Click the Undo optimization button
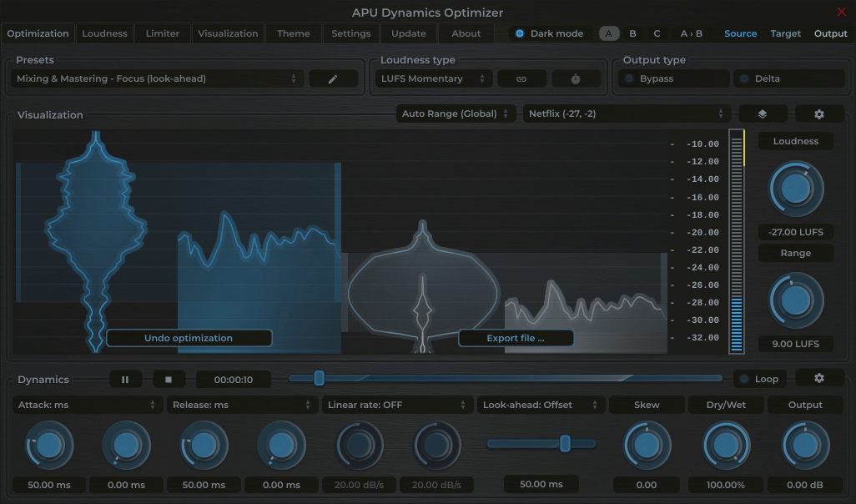 189,338
